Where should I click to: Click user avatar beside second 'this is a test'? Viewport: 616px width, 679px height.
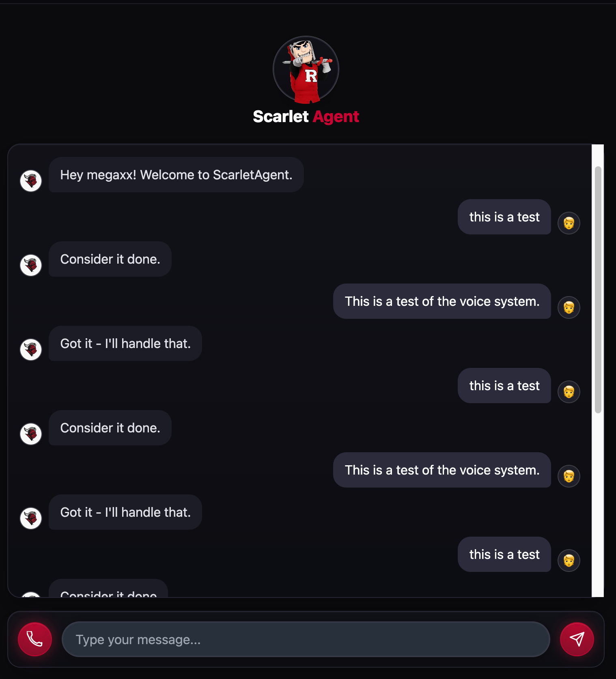pyautogui.click(x=569, y=392)
